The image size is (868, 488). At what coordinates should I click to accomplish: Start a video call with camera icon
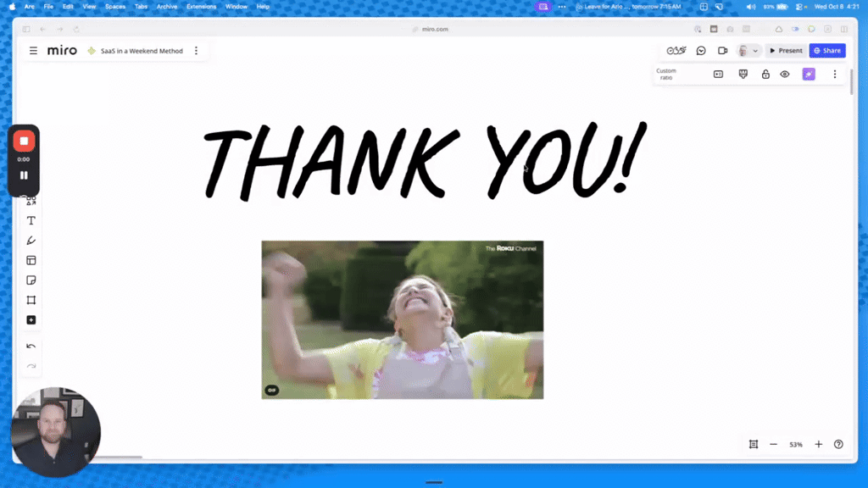pos(722,50)
